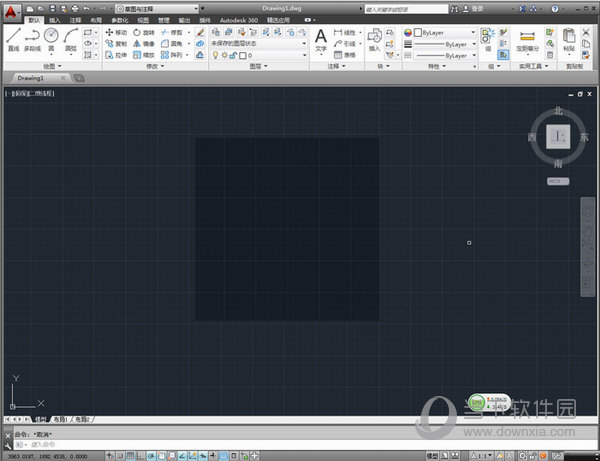
Task: Switch to the Parametric (参数化) ribbon tab
Action: 120,20
